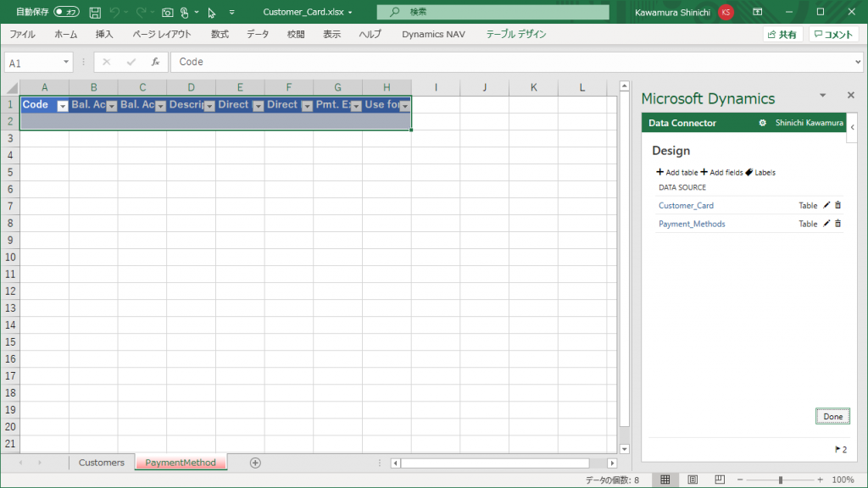
Task: Click the Data Connector settings gear icon
Action: point(762,123)
